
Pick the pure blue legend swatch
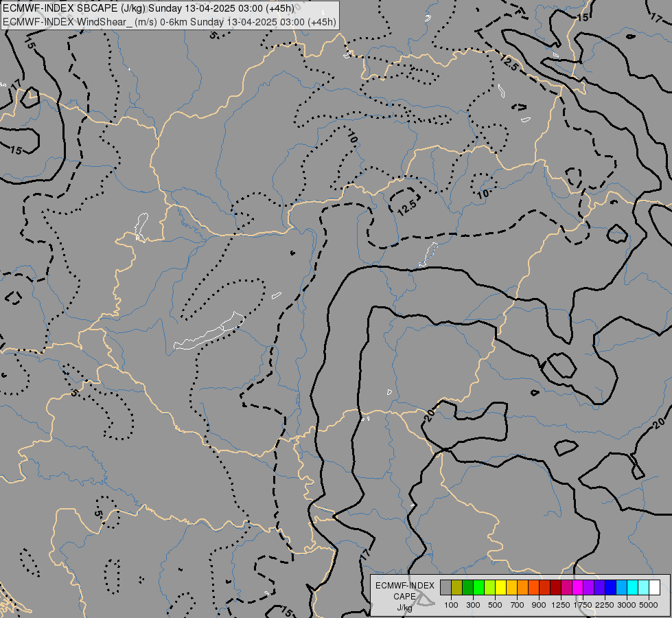pyautogui.click(x=611, y=587)
